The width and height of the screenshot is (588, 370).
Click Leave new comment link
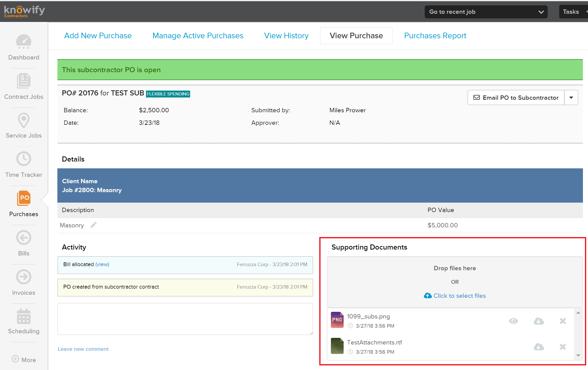coord(83,349)
